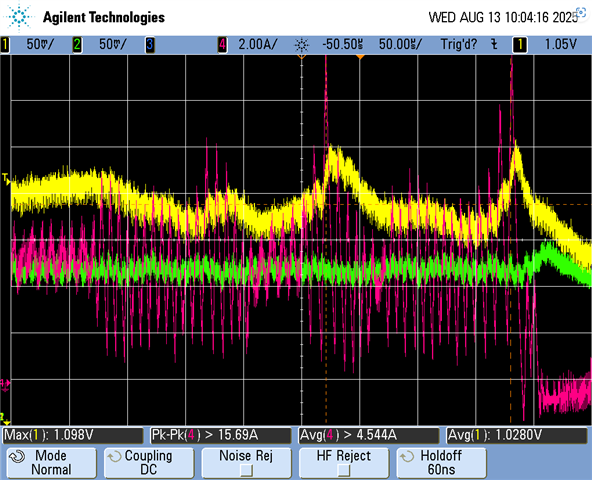
Task: Click the channel 4 ground reference marker
Action: 5,385
